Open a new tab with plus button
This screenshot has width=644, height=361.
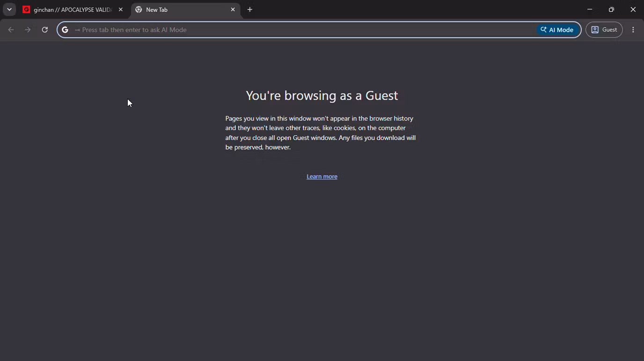tap(250, 9)
